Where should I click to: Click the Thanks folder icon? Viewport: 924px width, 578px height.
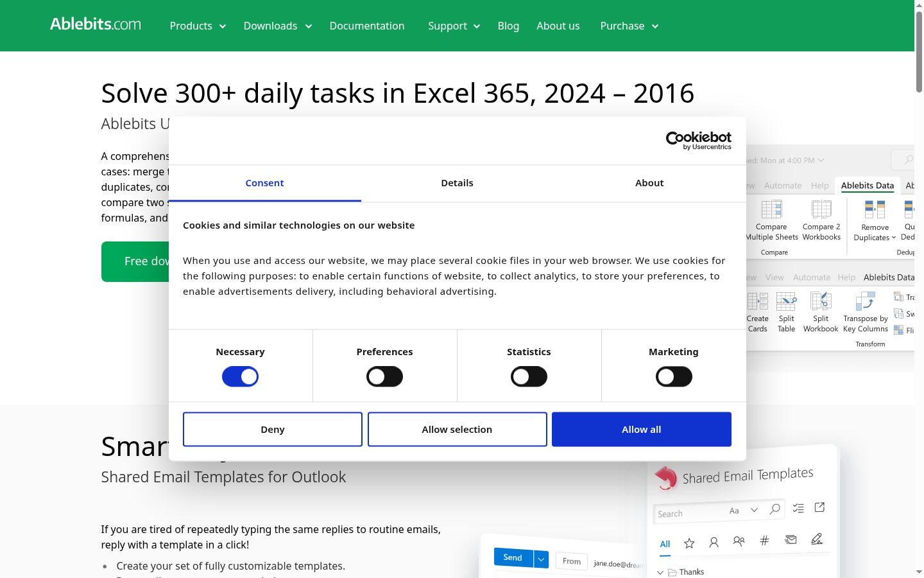click(x=672, y=572)
